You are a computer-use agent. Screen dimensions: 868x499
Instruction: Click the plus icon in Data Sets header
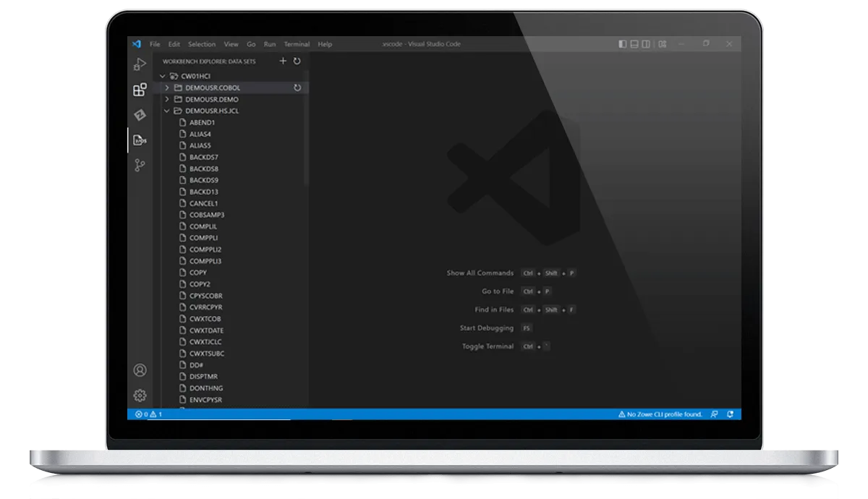coord(283,61)
